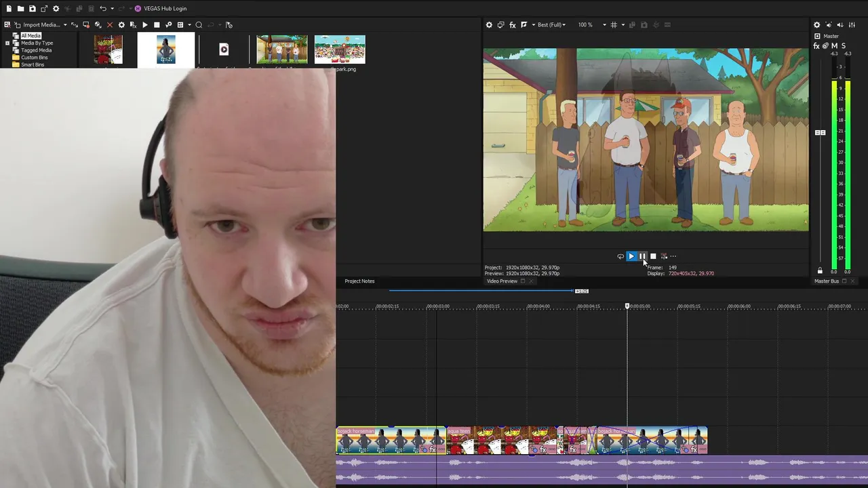Start media preview in Project Media toolbar

point(145,25)
